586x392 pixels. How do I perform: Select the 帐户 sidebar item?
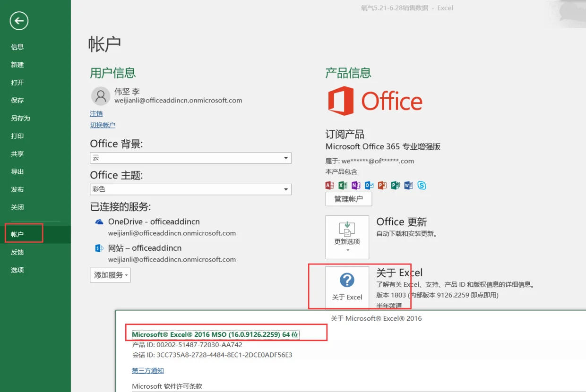[x=35, y=234]
